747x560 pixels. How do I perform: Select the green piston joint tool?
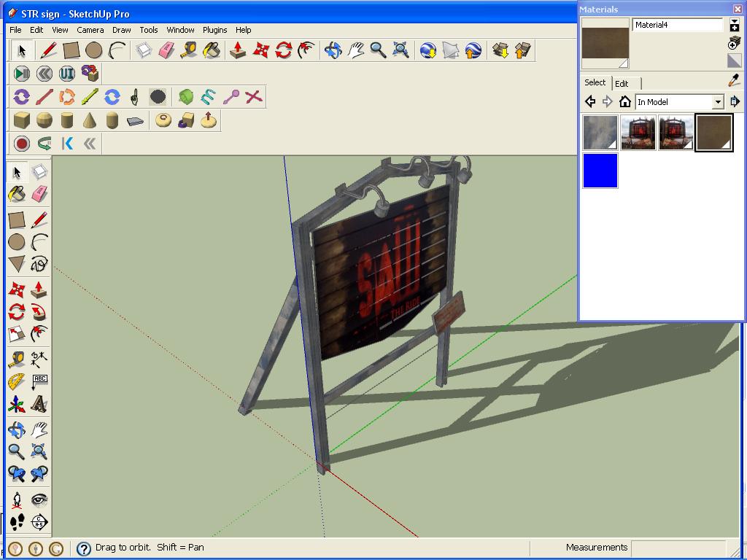click(x=90, y=97)
